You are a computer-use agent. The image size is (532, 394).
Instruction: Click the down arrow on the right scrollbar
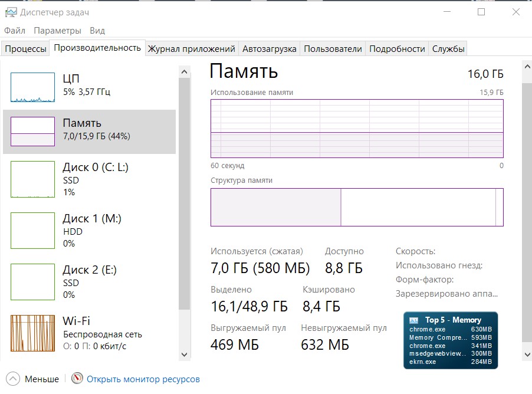point(526,354)
